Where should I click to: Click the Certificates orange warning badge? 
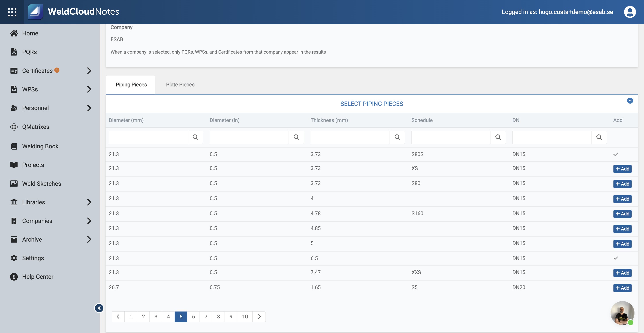57,70
